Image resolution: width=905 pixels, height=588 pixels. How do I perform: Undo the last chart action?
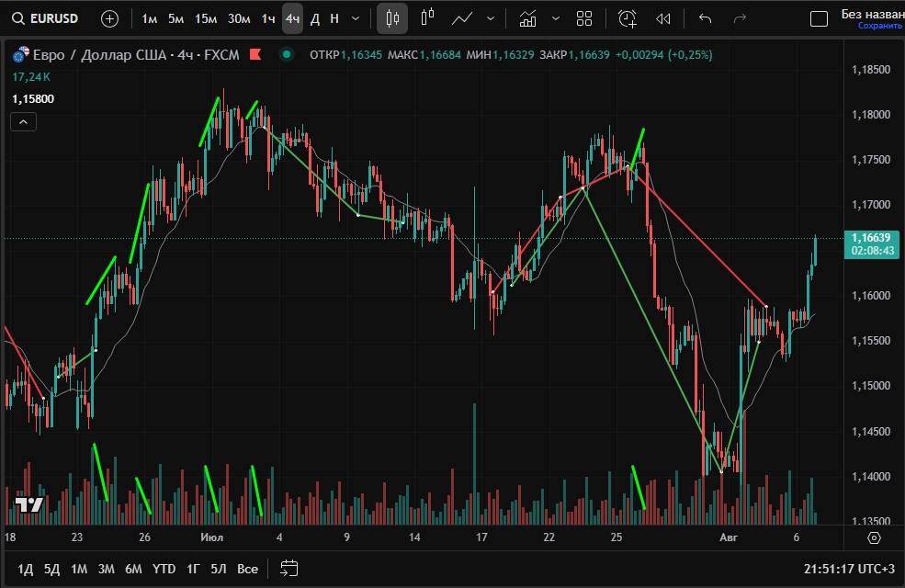[705, 18]
